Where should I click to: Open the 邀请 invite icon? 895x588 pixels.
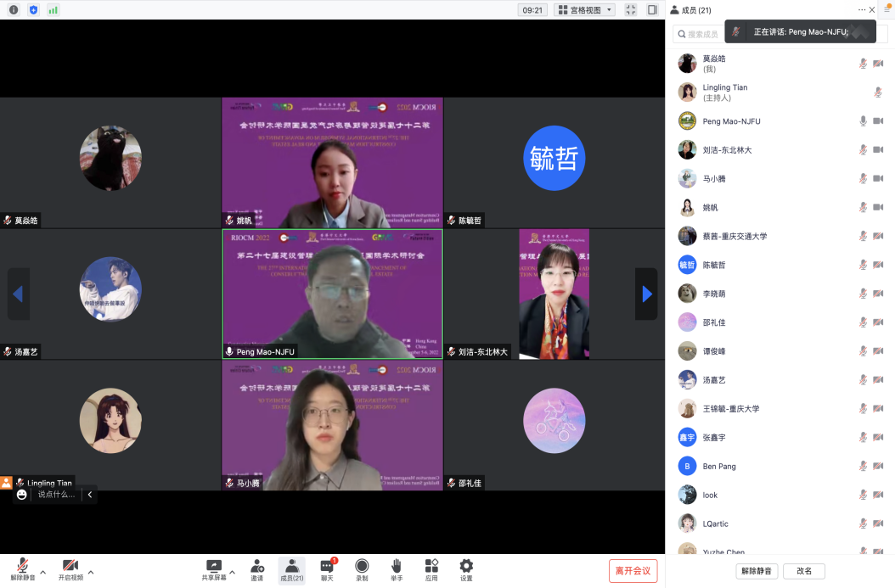[256, 569]
